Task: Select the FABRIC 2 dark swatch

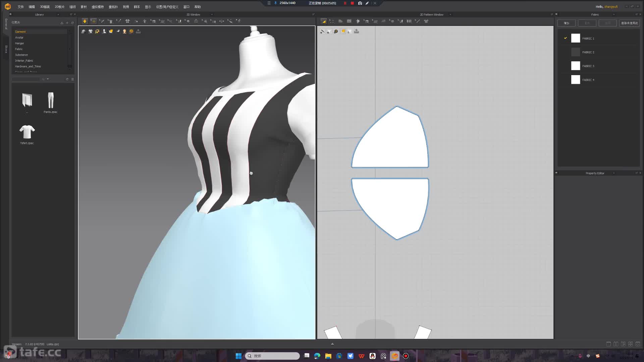Action: [x=576, y=52]
